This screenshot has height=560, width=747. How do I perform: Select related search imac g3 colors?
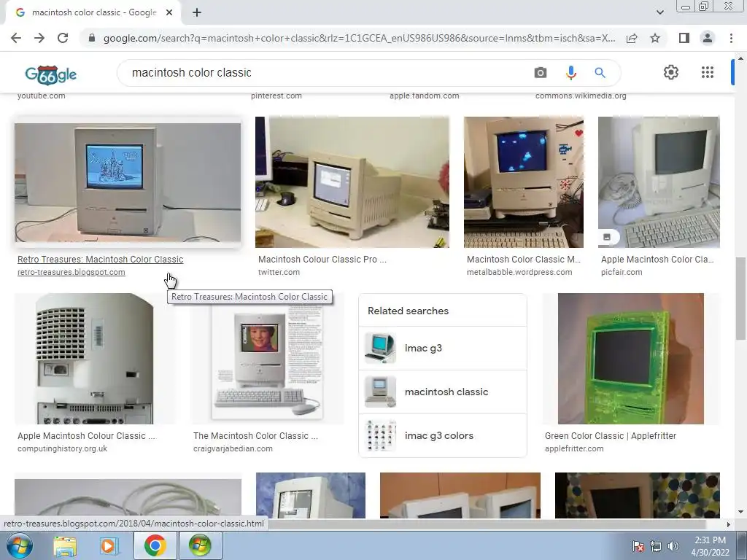(x=443, y=436)
